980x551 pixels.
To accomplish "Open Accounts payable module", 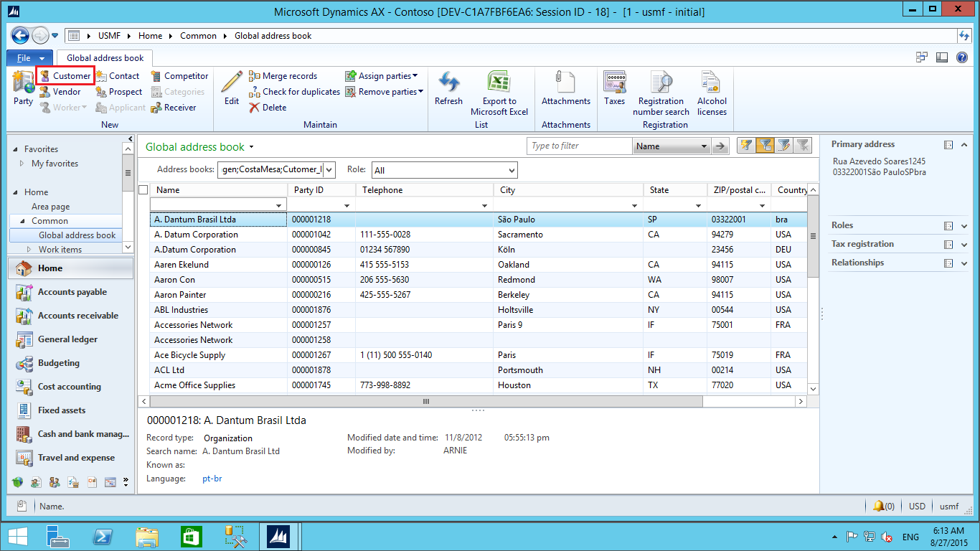I will click(x=70, y=292).
